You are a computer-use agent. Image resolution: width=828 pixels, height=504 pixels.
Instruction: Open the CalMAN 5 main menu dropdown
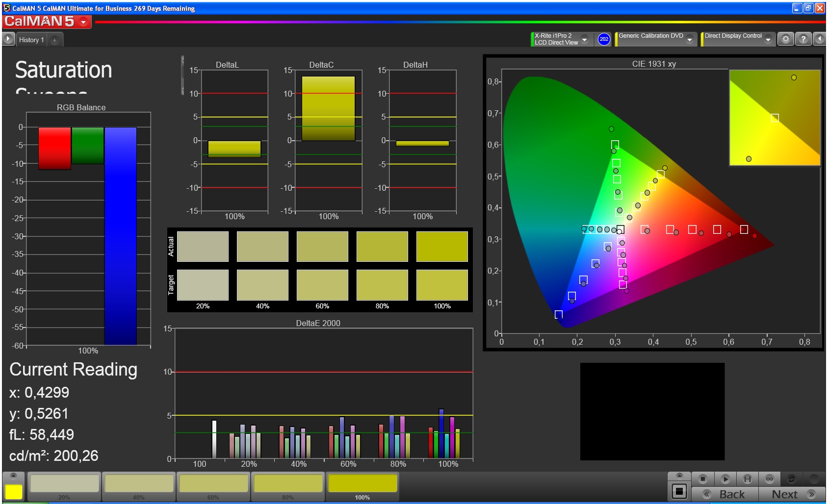(84, 22)
